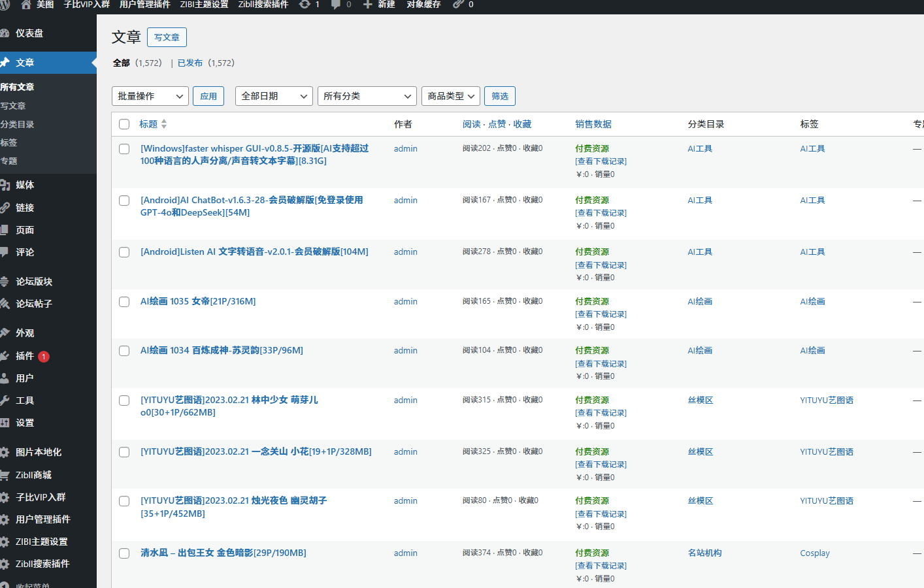Select the checkbox for 清水凪 出包王女 post
924x588 pixels.
click(x=124, y=553)
